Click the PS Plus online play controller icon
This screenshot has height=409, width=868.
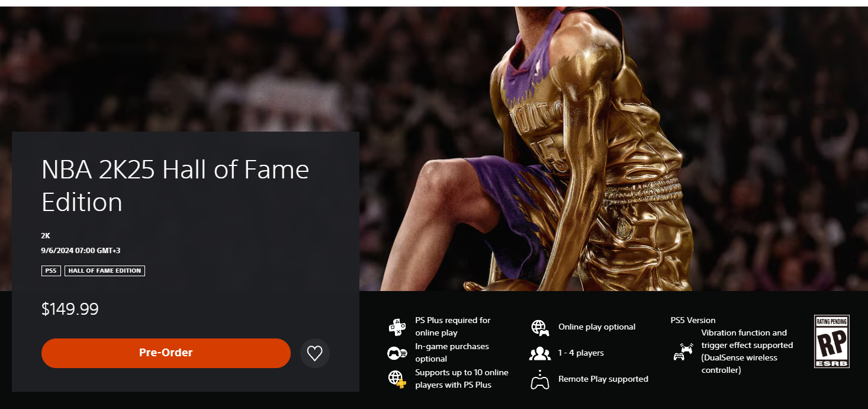397,327
